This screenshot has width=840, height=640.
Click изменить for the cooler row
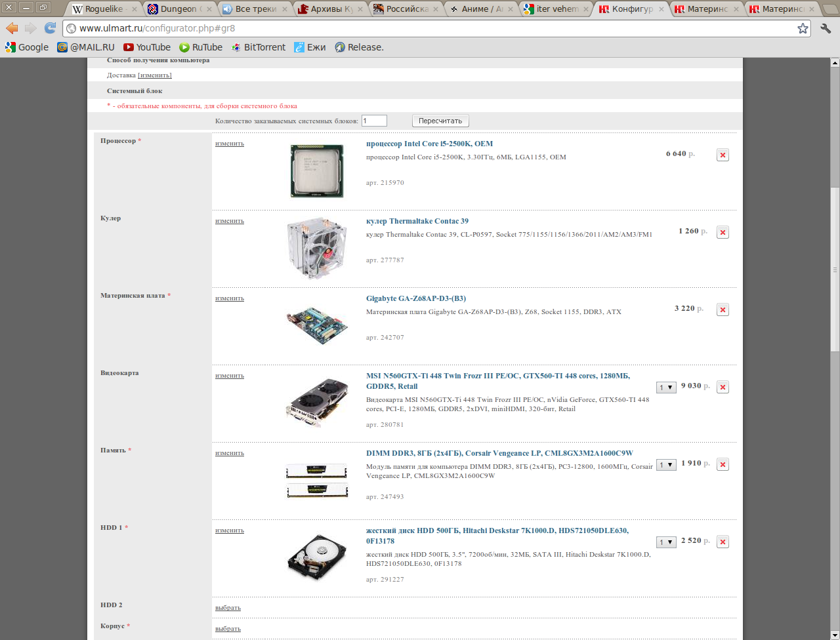pos(230,221)
